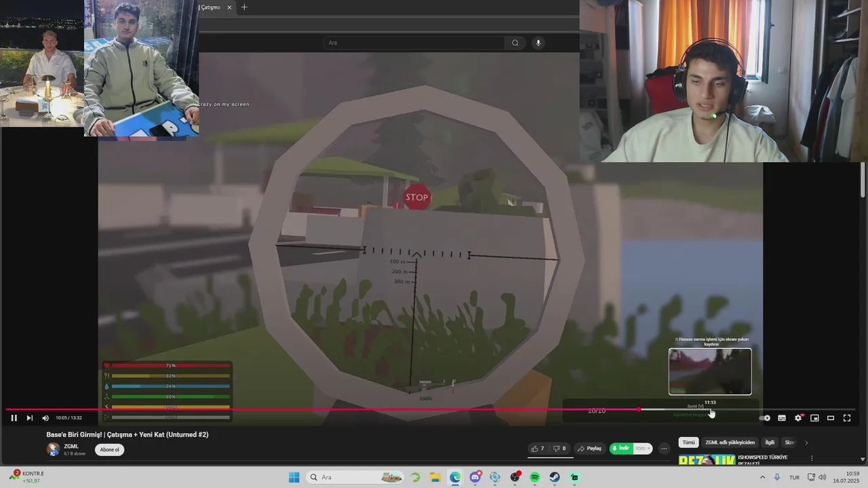
Task: Click the YouTube search magnifier button
Action: tap(515, 43)
